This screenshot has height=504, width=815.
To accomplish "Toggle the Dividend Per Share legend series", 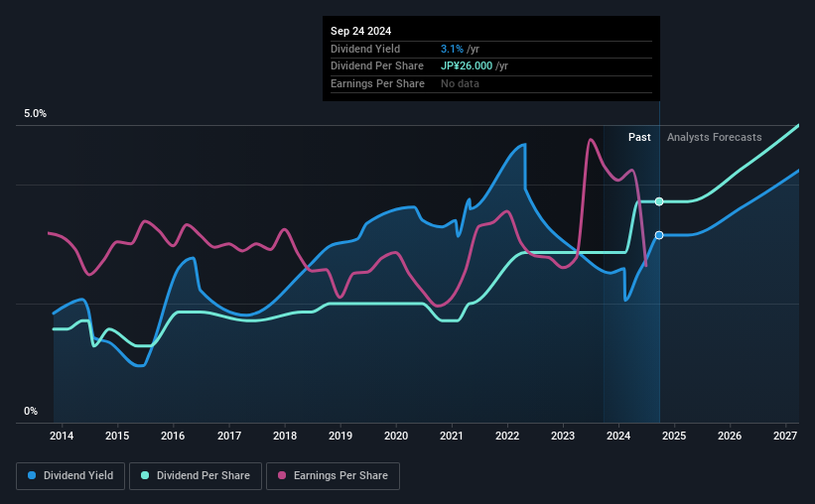I will coord(196,476).
